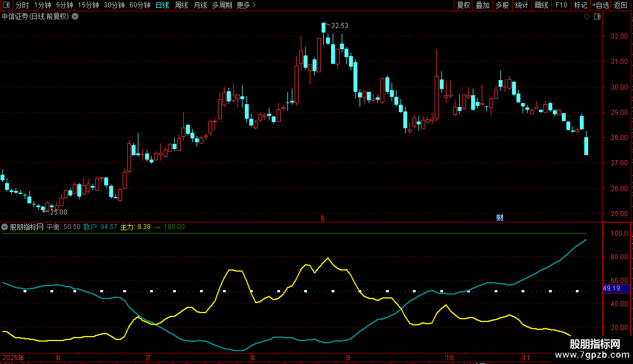Image resolution: width=633 pixels, height=364 pixels.
Task: Toggle the right side panel icon
Action: 597,17
